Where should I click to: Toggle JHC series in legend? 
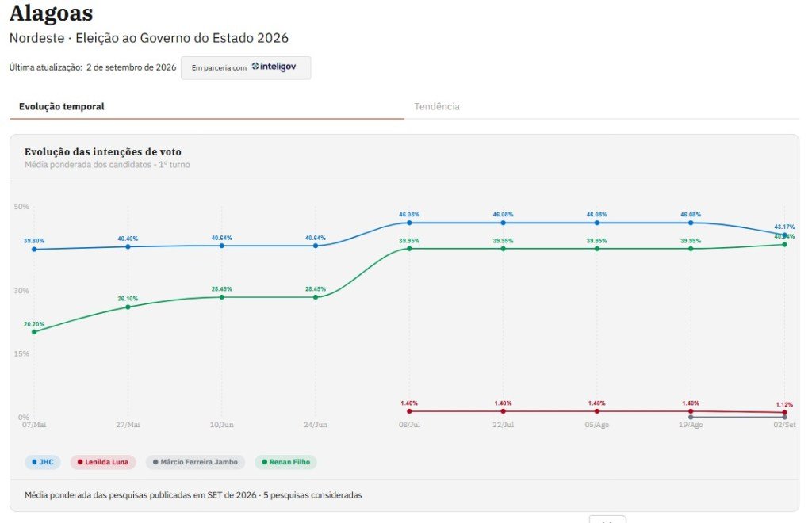43,462
